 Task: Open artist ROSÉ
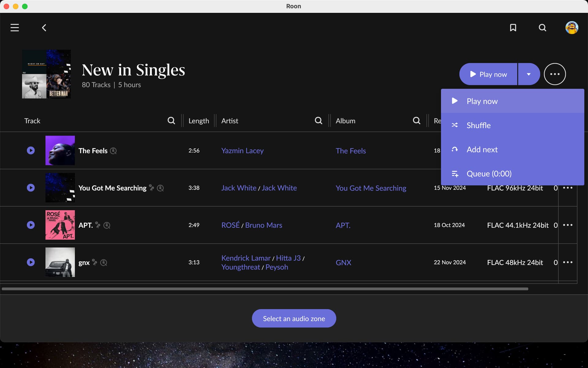230,225
